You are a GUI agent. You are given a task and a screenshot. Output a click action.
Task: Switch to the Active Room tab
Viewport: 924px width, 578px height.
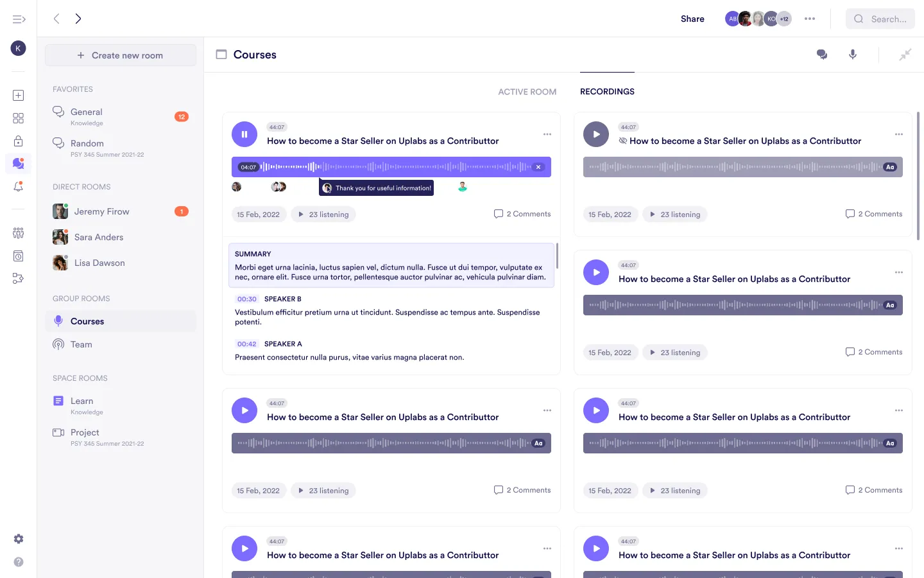(x=527, y=92)
